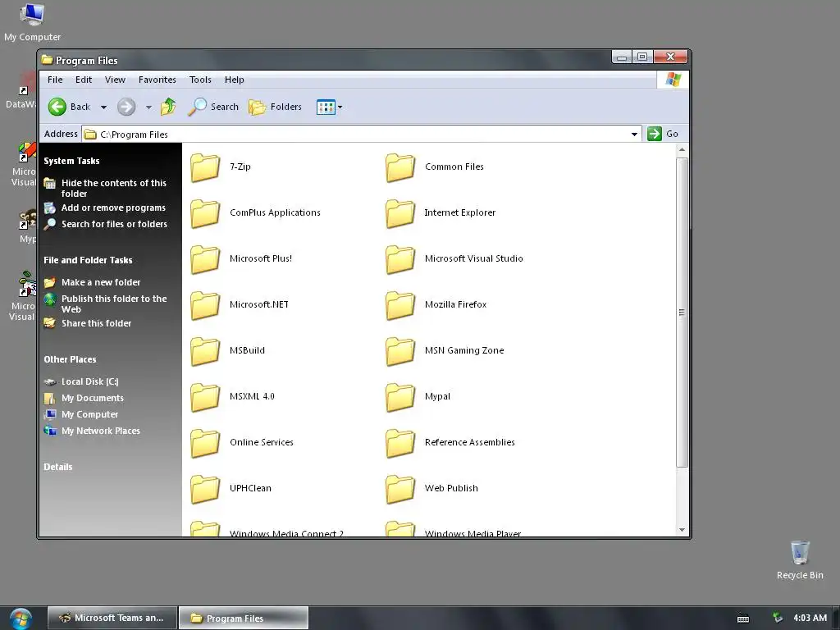Open Local Disk (C:) link

pos(89,381)
